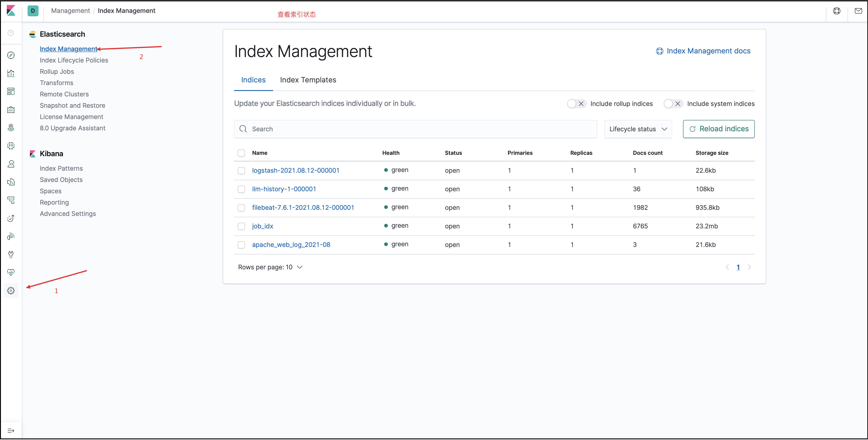The height and width of the screenshot is (440, 868).
Task: Open the D space selector avatar
Action: pyautogui.click(x=33, y=11)
